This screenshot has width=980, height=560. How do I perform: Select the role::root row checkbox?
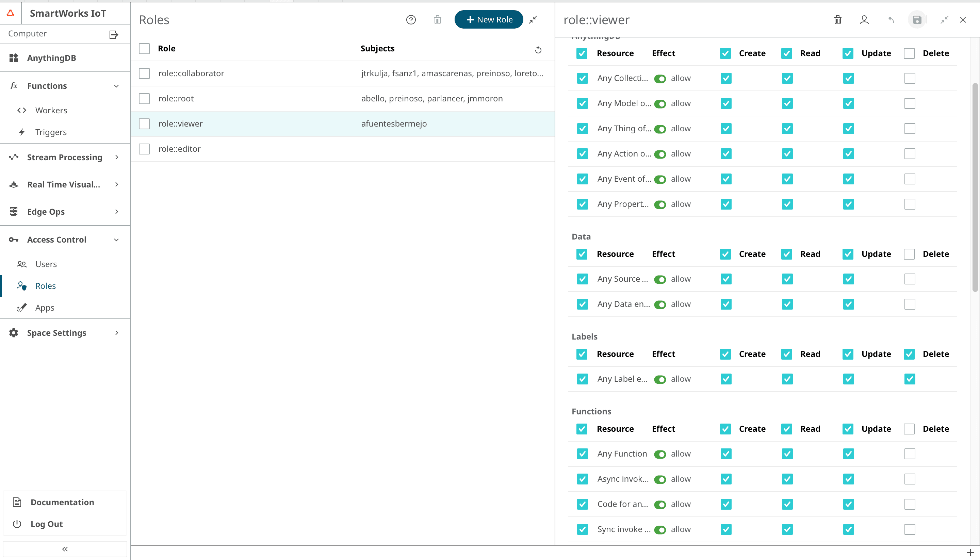144,98
